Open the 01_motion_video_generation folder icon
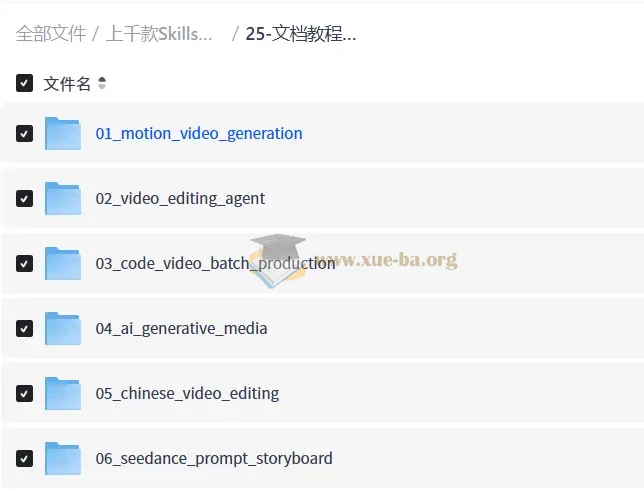 coord(63,133)
